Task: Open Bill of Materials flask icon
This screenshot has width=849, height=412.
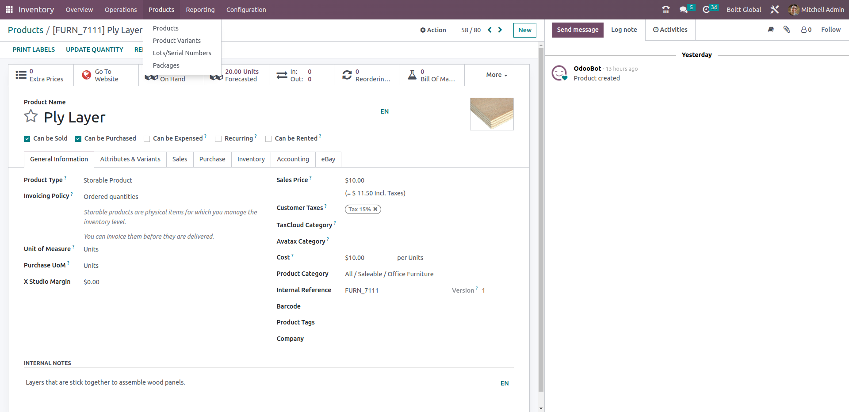Action: point(412,75)
